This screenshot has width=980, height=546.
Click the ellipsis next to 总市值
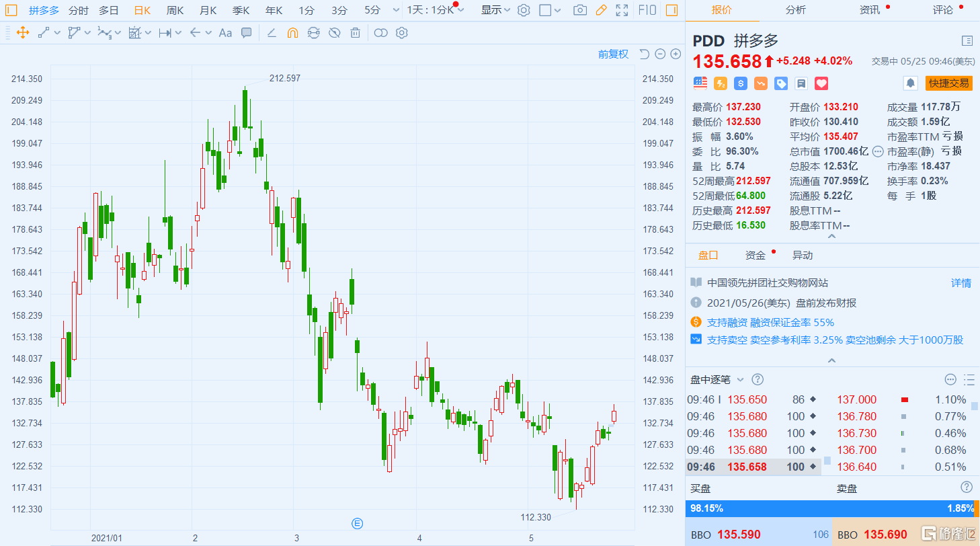pyautogui.click(x=877, y=151)
